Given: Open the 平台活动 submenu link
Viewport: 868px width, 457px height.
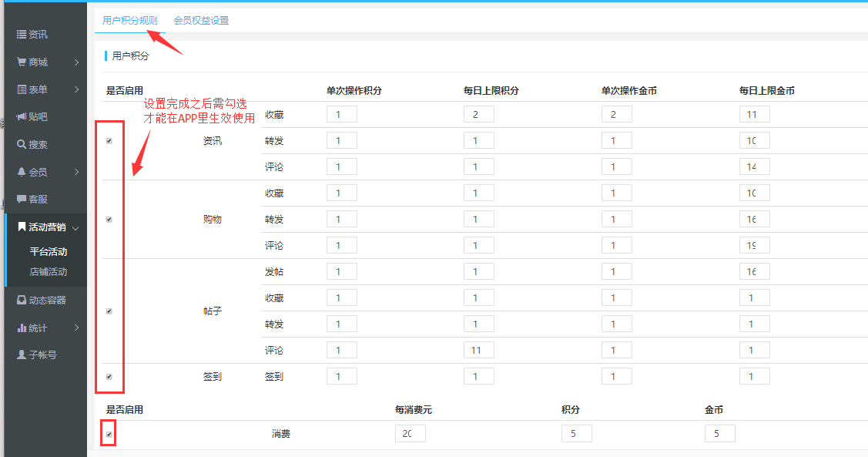Looking at the screenshot, I should [x=48, y=252].
